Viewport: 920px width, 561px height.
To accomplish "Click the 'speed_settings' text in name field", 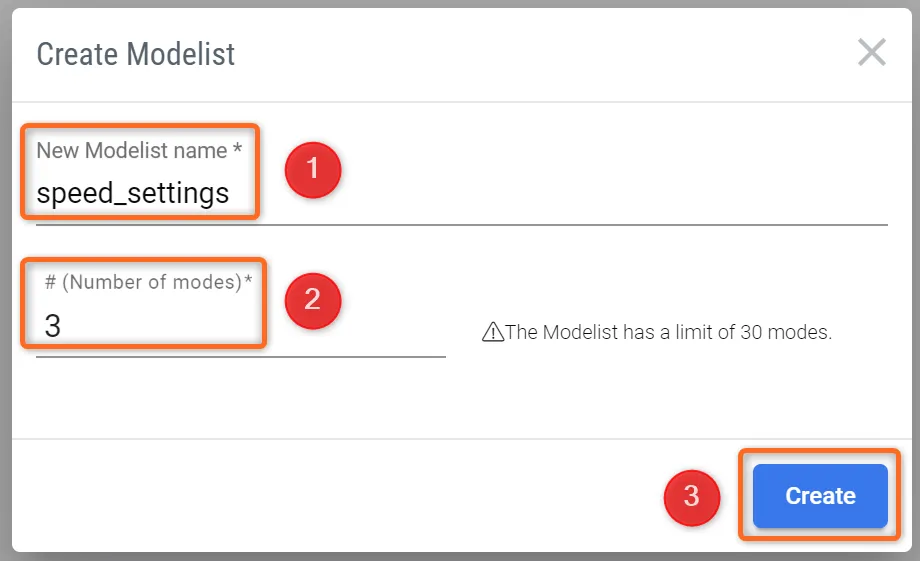I will point(133,193).
